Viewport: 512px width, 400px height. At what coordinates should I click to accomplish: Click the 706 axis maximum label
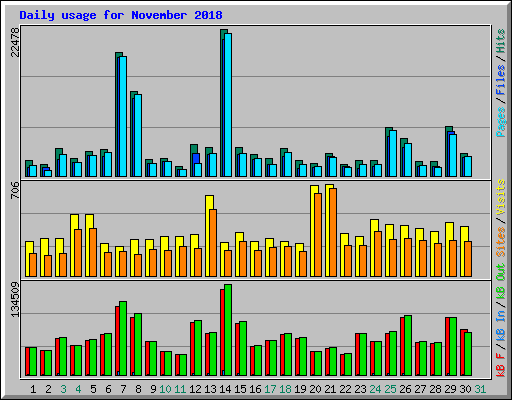(15, 190)
